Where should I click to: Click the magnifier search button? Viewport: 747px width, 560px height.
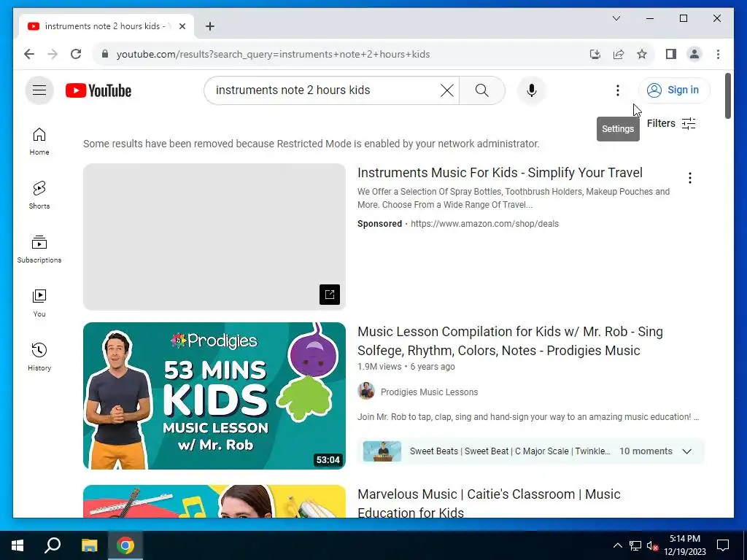coord(481,90)
